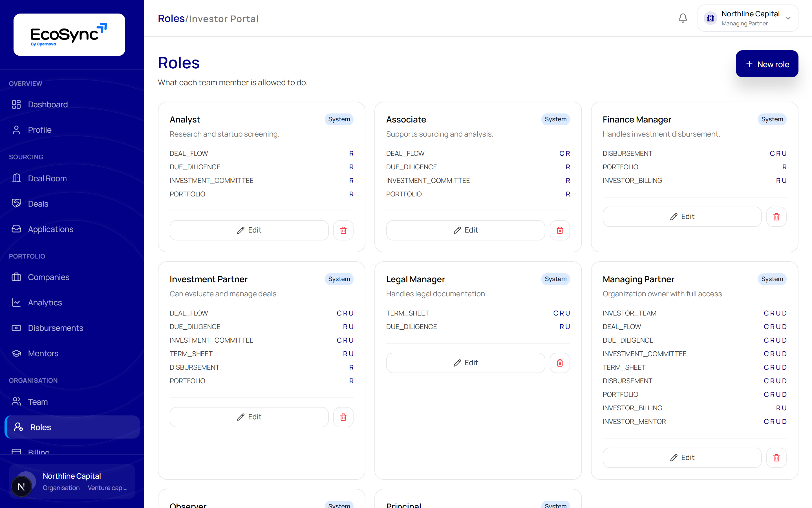This screenshot has height=508, width=812.
Task: Click the System badge on Managing Partner card
Action: tap(772, 279)
